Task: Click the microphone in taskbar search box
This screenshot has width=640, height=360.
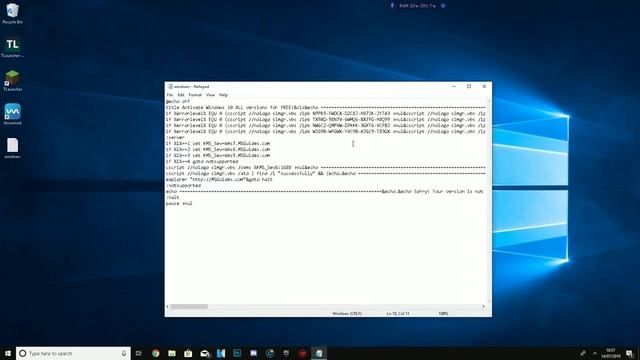Action: 124,353
